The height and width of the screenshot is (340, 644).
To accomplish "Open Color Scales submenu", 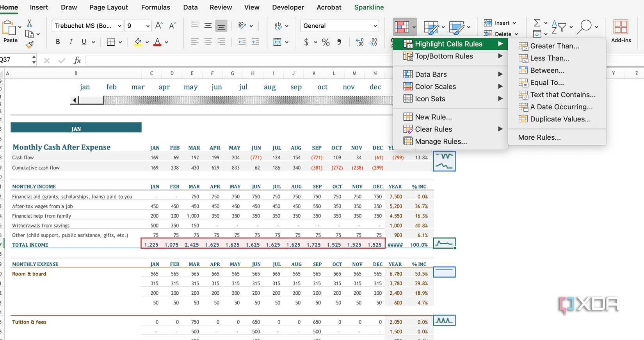I will tap(450, 86).
